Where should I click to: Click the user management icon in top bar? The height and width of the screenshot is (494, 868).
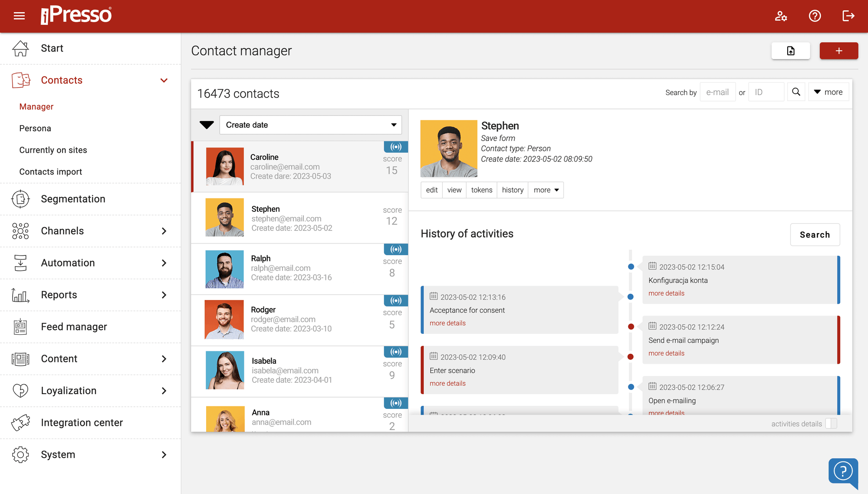[x=781, y=16]
